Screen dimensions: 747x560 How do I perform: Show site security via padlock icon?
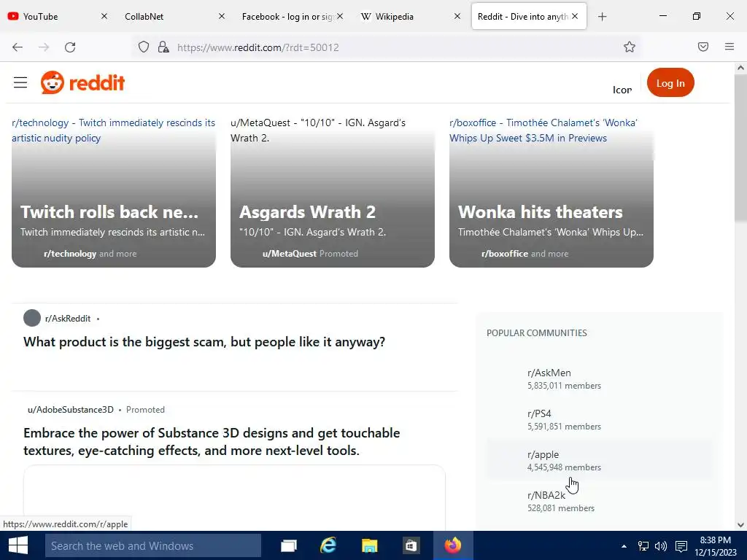click(x=163, y=47)
